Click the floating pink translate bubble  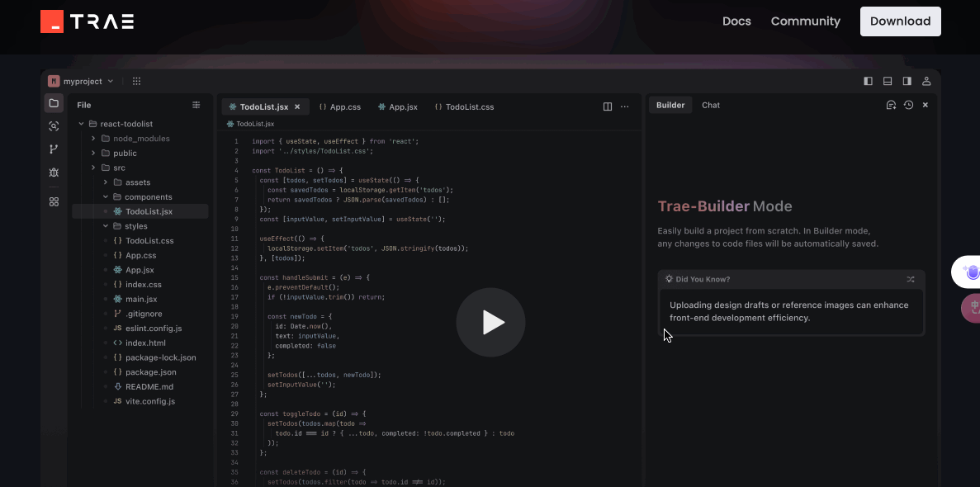coord(972,308)
